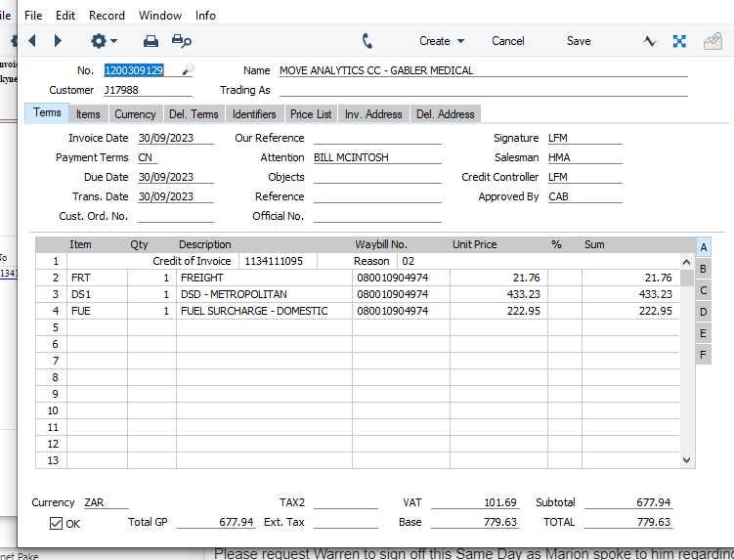
Task: Toggle the OK checkbox
Action: (x=56, y=523)
